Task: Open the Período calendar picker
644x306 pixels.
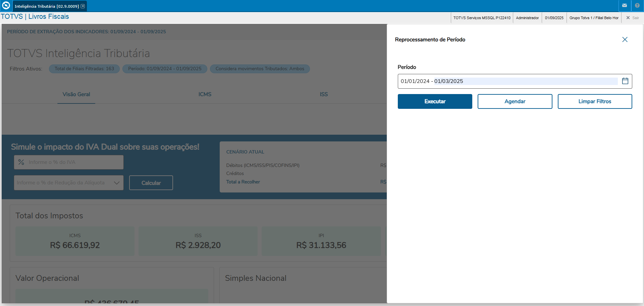Action: [625, 81]
